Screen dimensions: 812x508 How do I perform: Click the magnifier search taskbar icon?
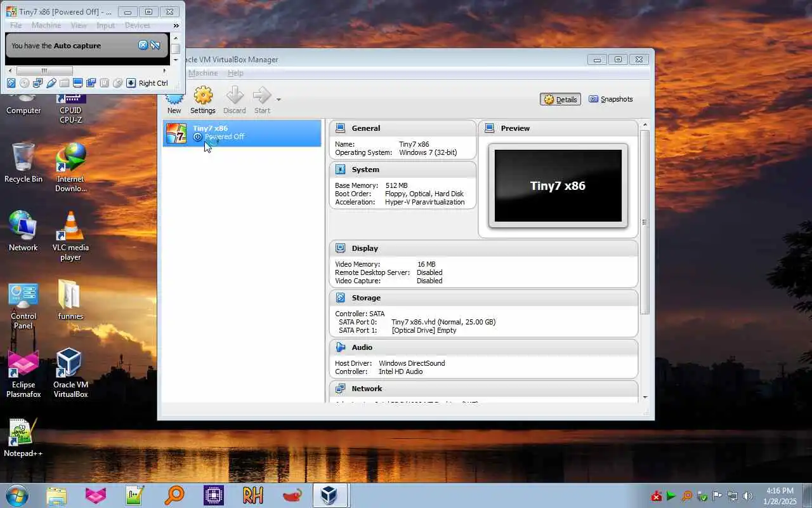point(174,495)
